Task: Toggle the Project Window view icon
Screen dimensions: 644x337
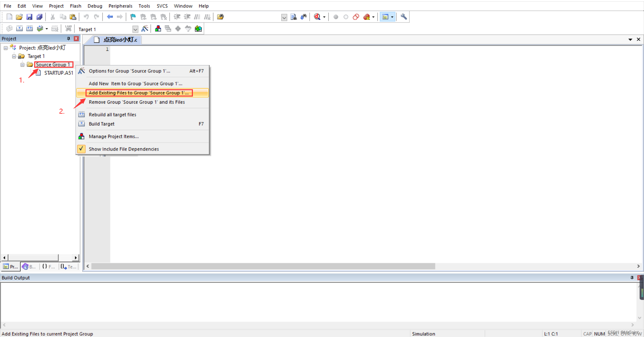Action: (x=385, y=17)
